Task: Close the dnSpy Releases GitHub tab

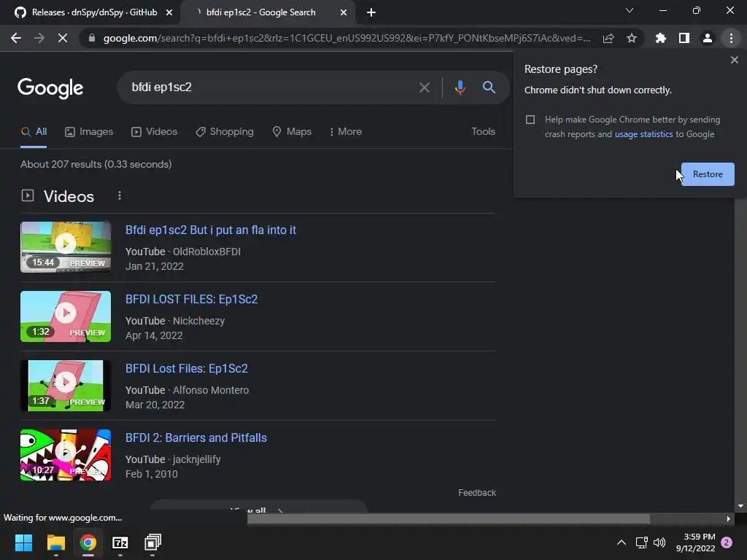Action: (x=169, y=12)
